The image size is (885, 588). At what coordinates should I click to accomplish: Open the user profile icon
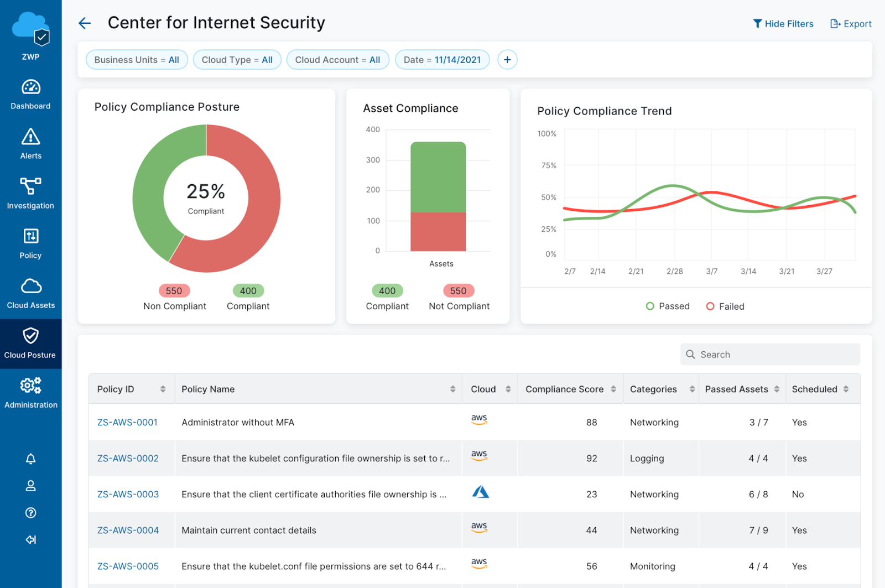(31, 486)
